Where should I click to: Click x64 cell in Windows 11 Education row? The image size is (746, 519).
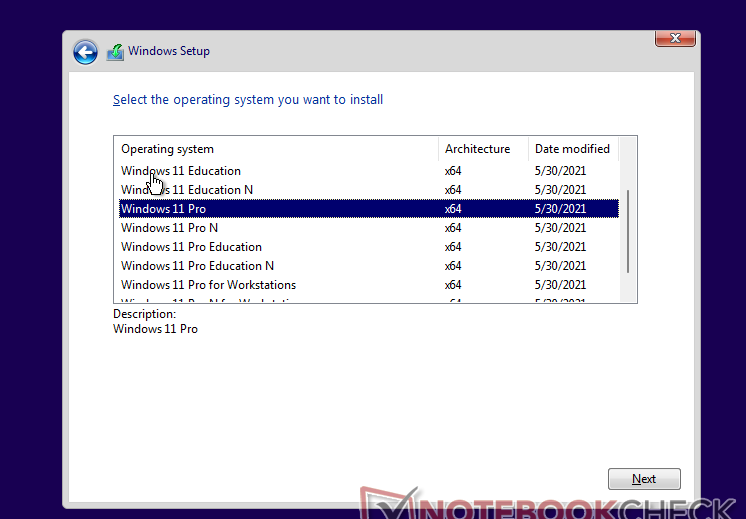click(x=453, y=171)
